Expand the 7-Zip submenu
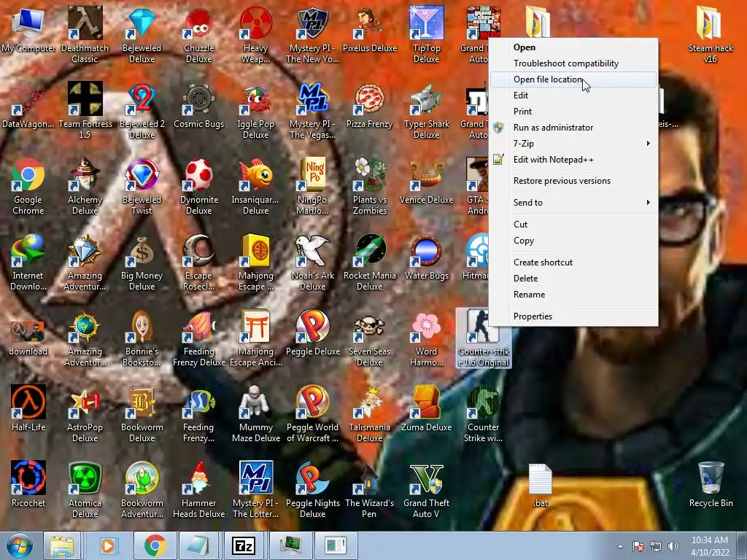The width and height of the screenshot is (747, 560). (x=573, y=144)
